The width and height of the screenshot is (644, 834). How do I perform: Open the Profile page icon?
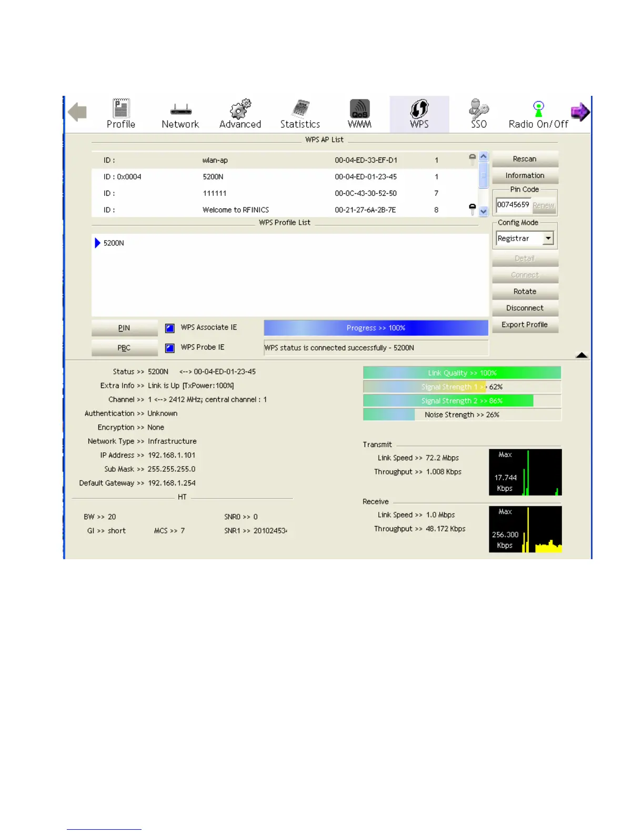[x=121, y=108]
